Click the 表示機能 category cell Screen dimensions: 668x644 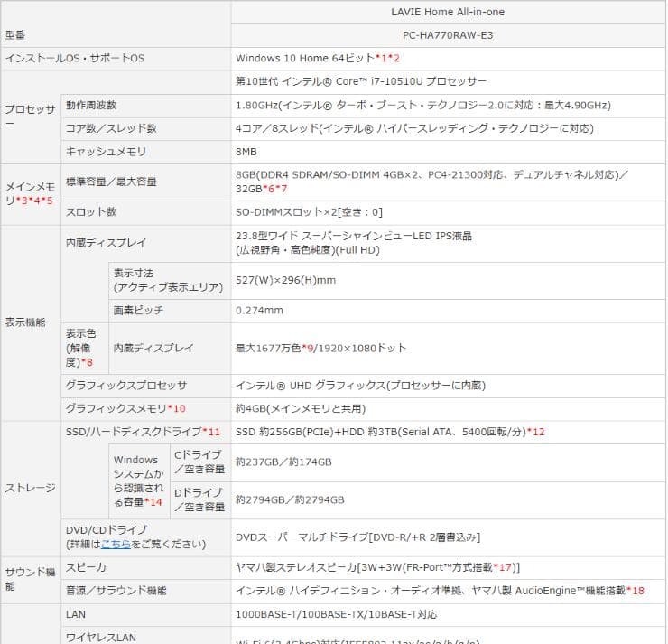31,322
